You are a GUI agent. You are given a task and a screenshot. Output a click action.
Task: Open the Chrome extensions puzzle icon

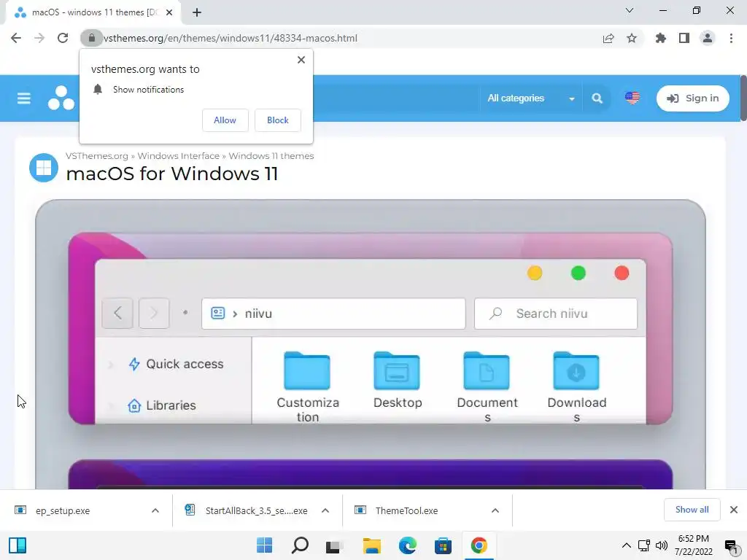coord(661,38)
